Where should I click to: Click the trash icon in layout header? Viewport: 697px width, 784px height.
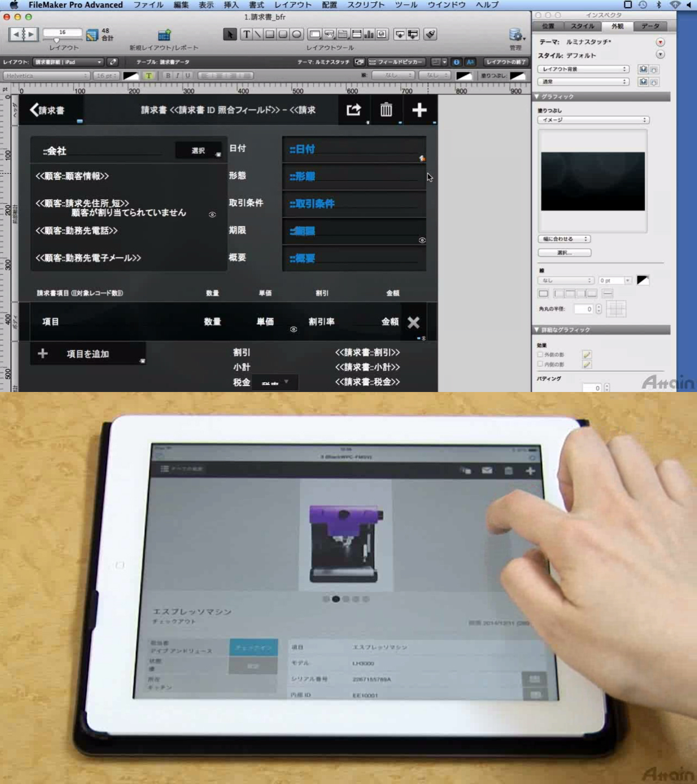(x=386, y=110)
